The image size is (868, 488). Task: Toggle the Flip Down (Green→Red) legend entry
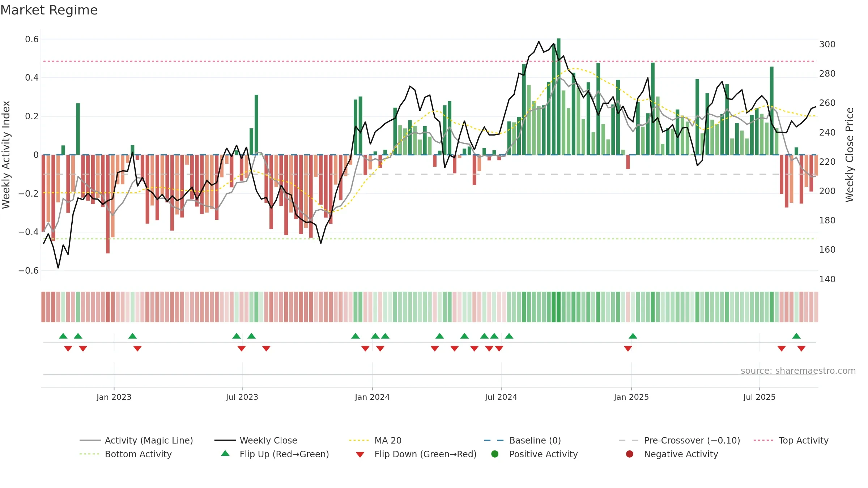click(x=416, y=454)
